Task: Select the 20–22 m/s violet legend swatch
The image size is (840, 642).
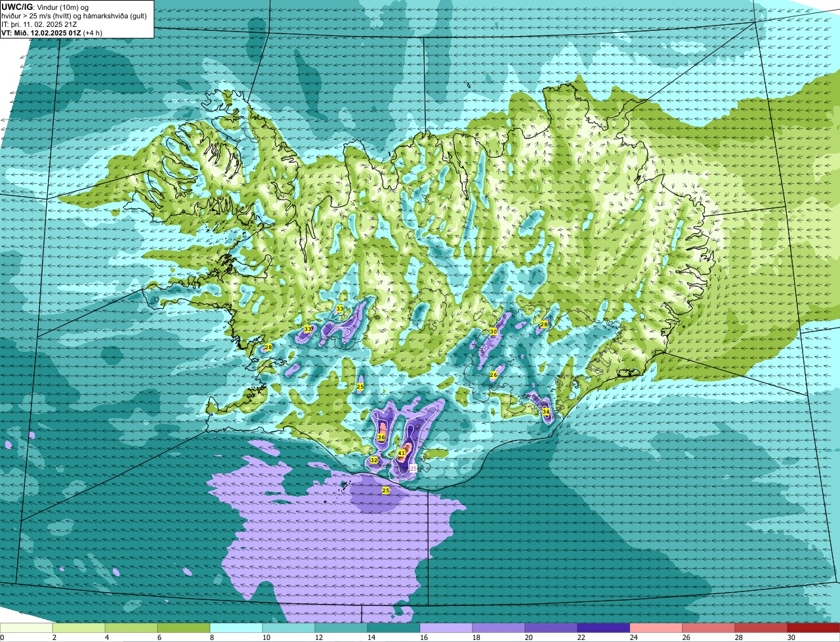Action: click(551, 628)
